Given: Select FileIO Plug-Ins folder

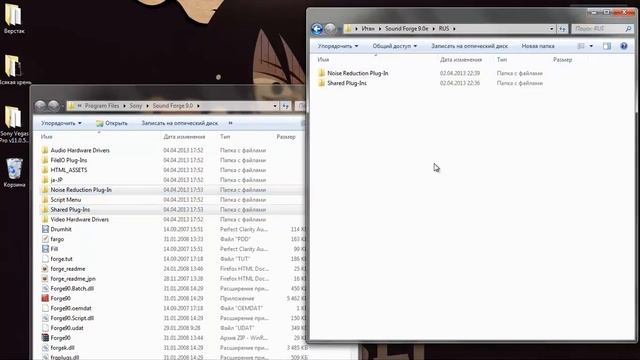Looking at the screenshot, I should pos(69,160).
